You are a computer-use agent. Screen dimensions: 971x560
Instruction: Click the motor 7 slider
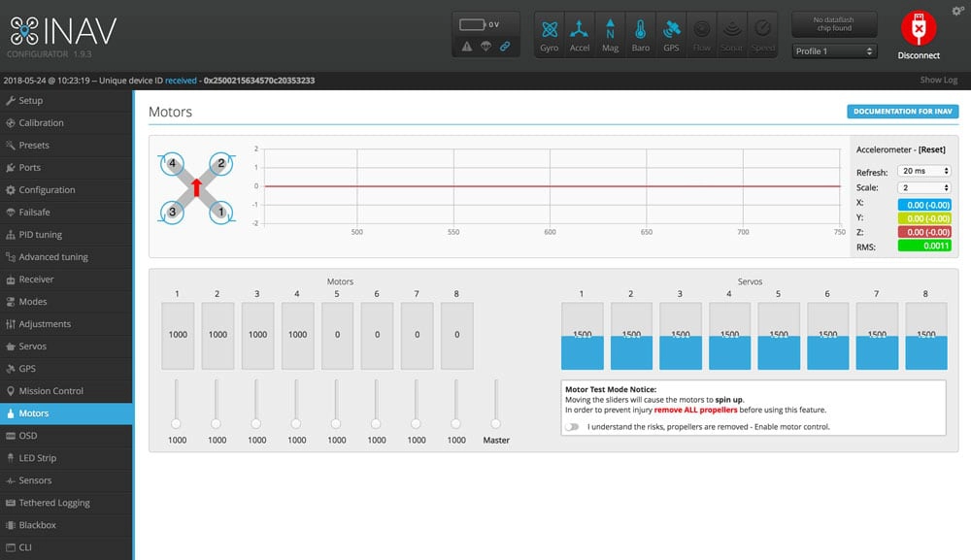click(x=417, y=404)
